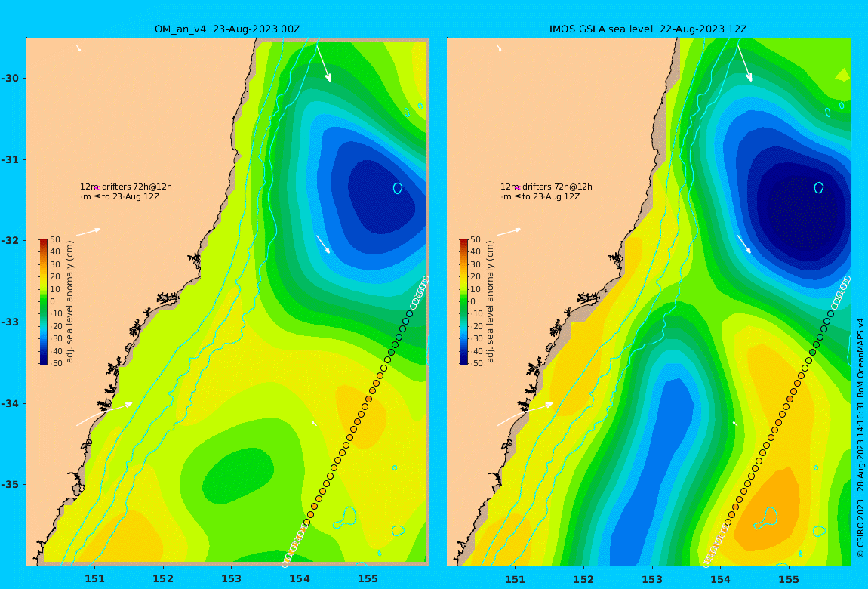868x589 pixels.
Task: Click '12m drifters 72h@12h' in the IMOS GSLA map
Action: (546, 187)
